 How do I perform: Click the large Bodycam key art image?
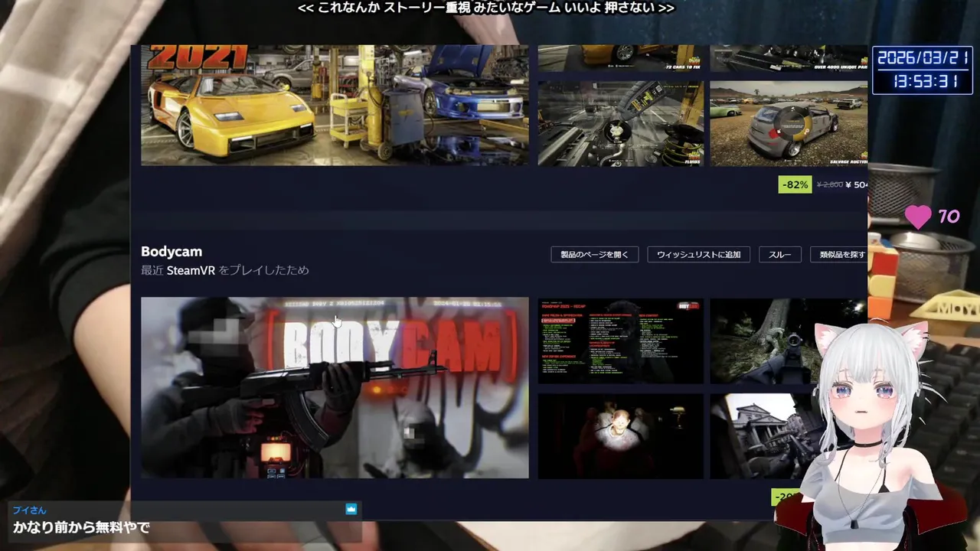pos(335,388)
